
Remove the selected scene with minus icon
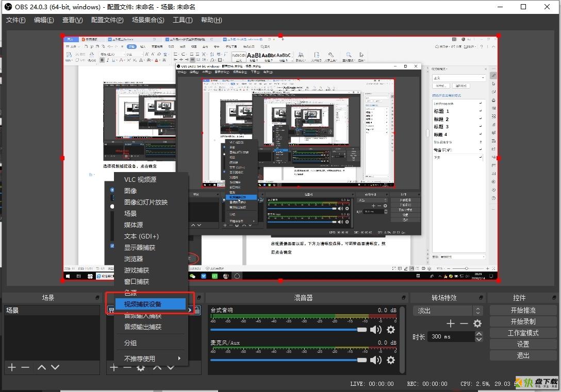pyautogui.click(x=25, y=367)
